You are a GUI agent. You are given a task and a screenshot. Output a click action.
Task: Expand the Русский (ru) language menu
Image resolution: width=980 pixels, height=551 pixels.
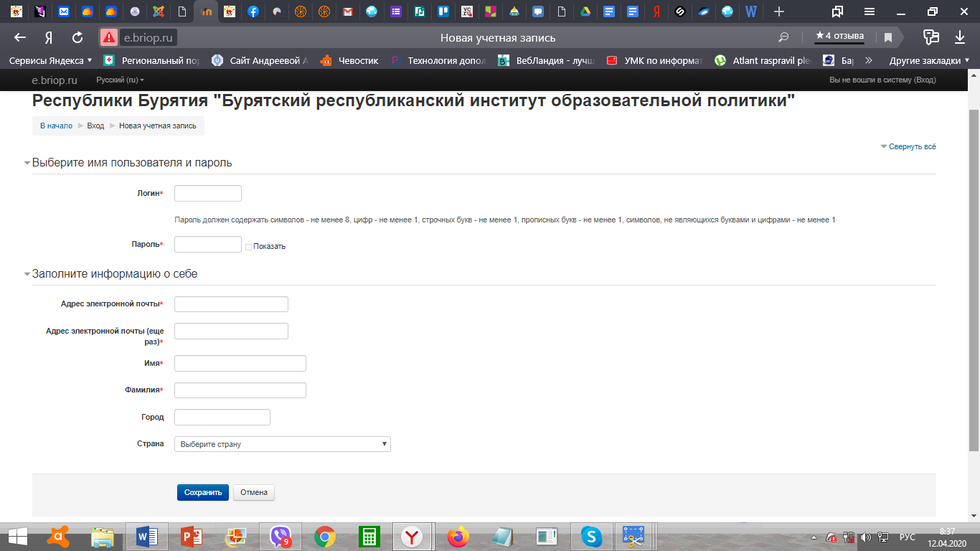[x=120, y=80]
